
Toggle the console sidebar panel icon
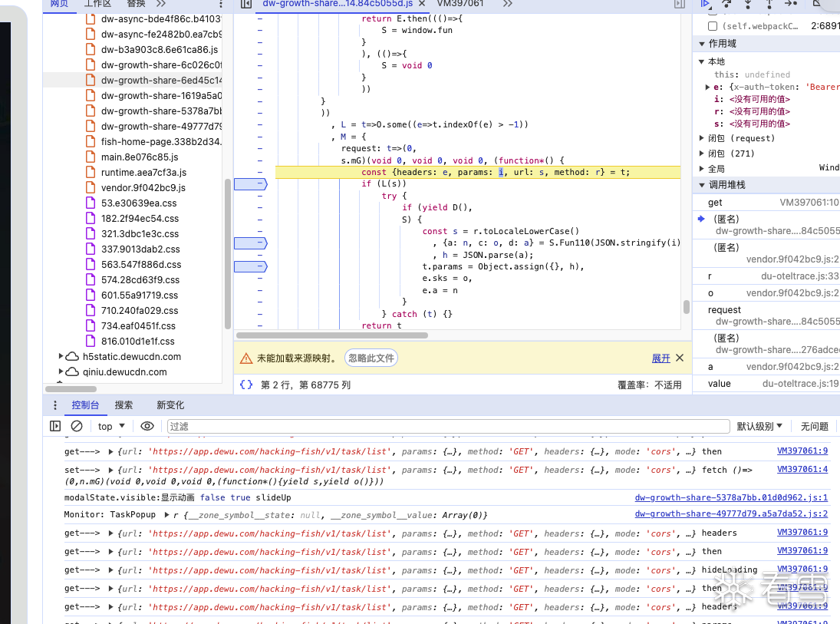pyautogui.click(x=55, y=426)
